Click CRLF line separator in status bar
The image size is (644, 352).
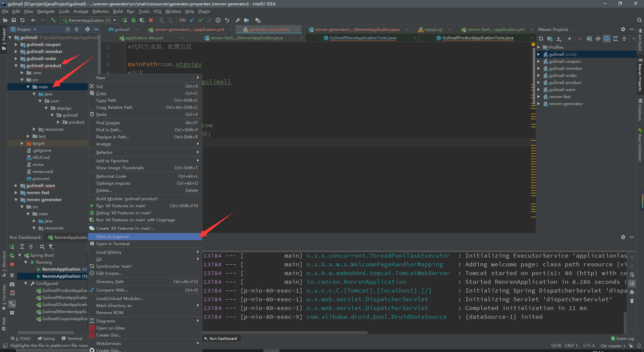[x=571, y=345]
